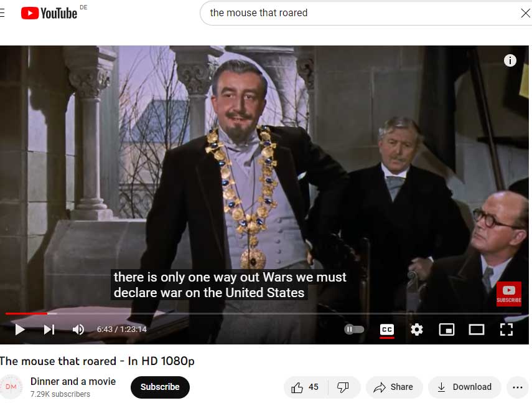
Task: Enable theater mode view
Action: tap(477, 330)
